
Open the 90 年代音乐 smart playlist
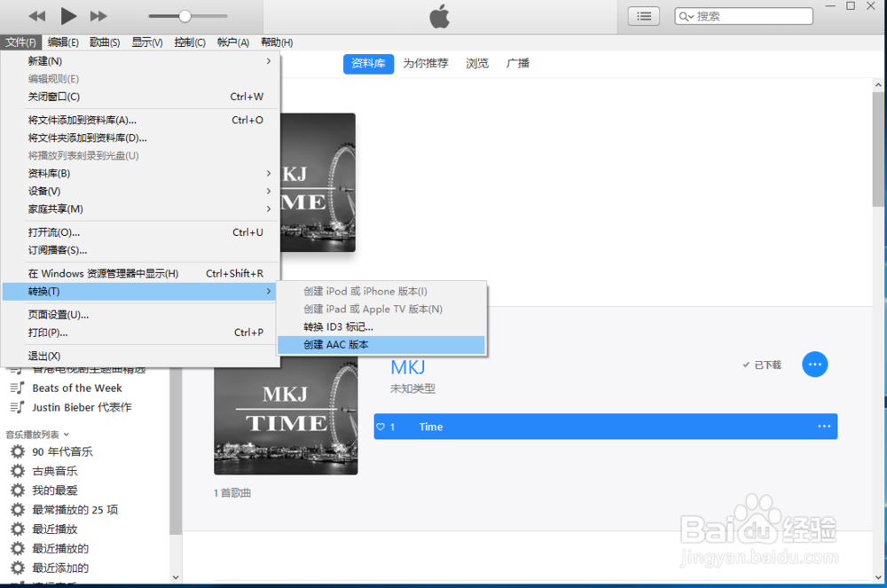pyautogui.click(x=62, y=451)
